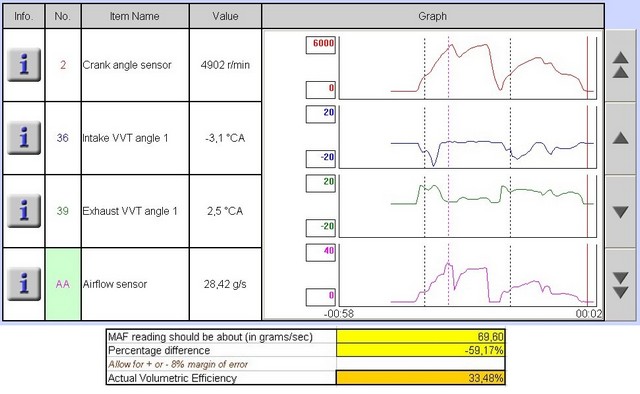
Task: Select the highlighted AA item number cell
Action: 63,284
